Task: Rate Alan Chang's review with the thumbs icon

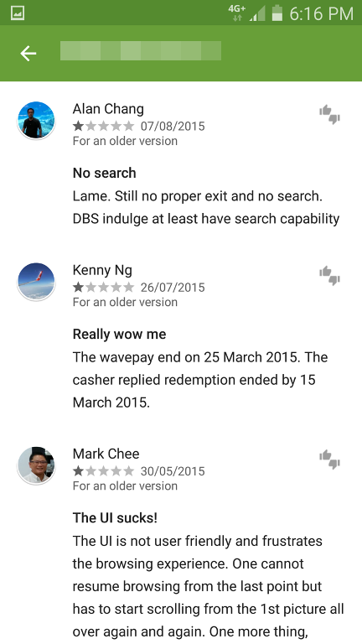Action: [329, 114]
